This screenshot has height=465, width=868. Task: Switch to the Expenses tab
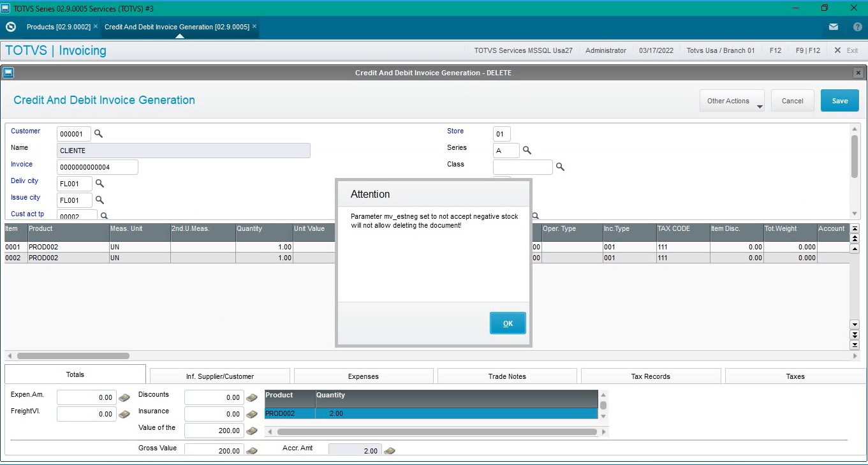coord(364,376)
